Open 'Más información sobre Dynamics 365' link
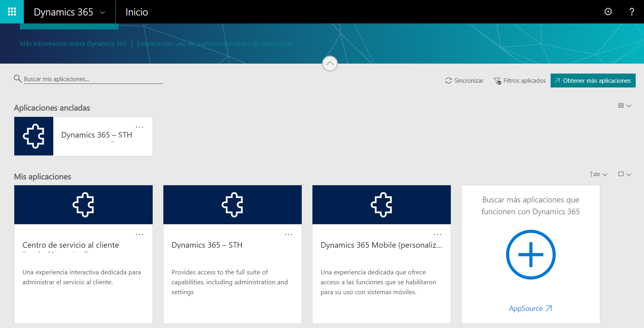Viewport: 644px width, 328px height. pyautogui.click(x=73, y=44)
